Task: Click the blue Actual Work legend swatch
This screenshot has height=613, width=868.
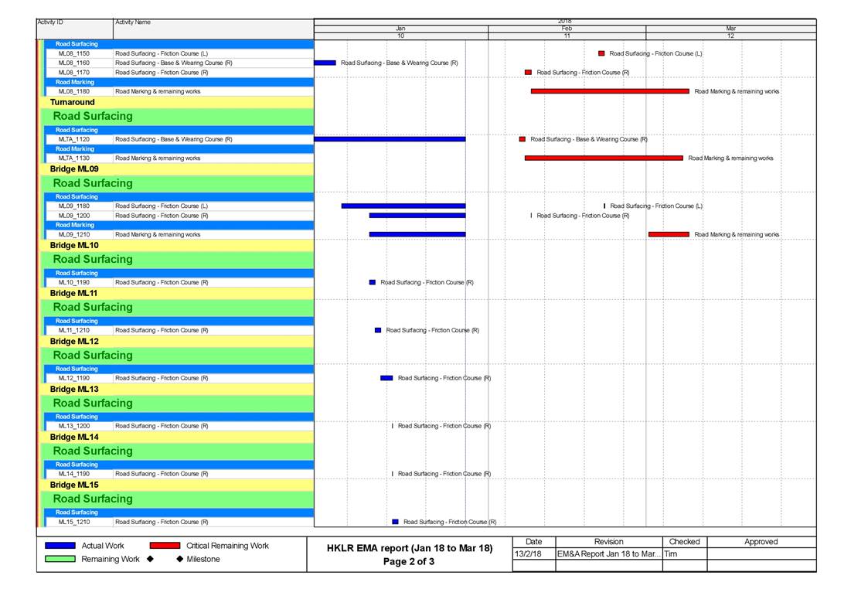Action: point(60,546)
